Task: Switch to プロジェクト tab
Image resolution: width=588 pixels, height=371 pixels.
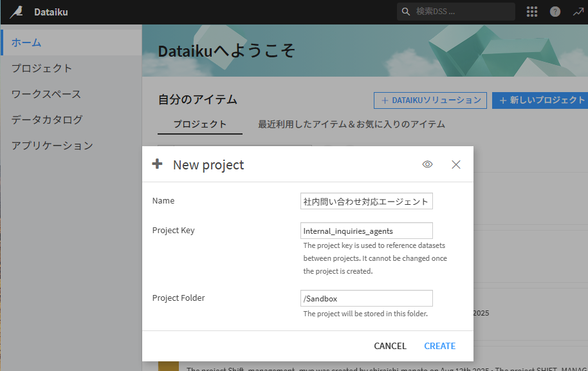Action: coord(199,124)
